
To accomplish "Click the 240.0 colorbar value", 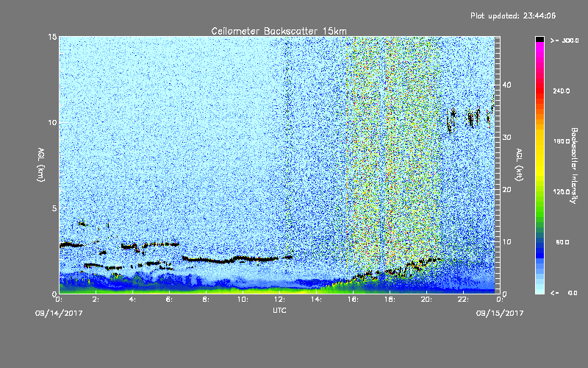I will point(562,91).
